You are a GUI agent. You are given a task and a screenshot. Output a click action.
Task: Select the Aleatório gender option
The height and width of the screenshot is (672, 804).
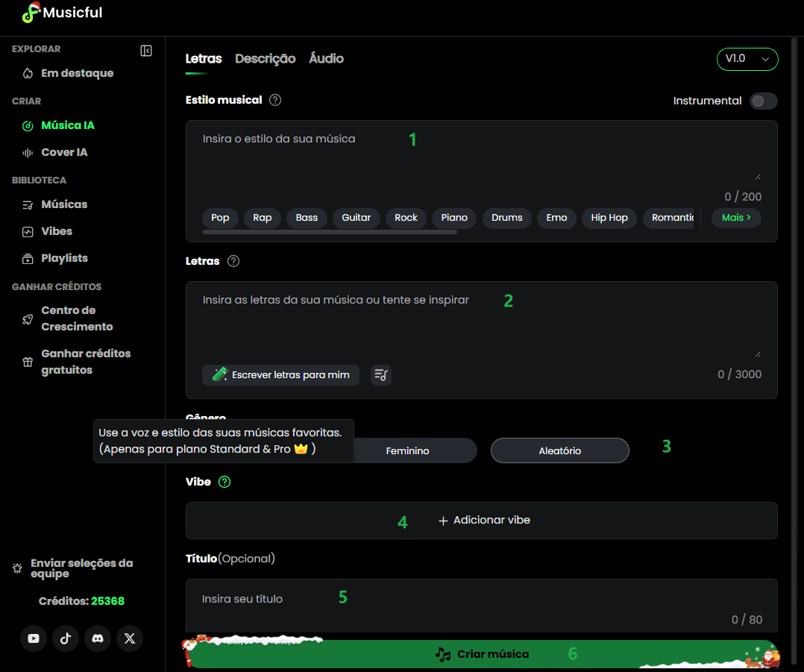tap(559, 450)
